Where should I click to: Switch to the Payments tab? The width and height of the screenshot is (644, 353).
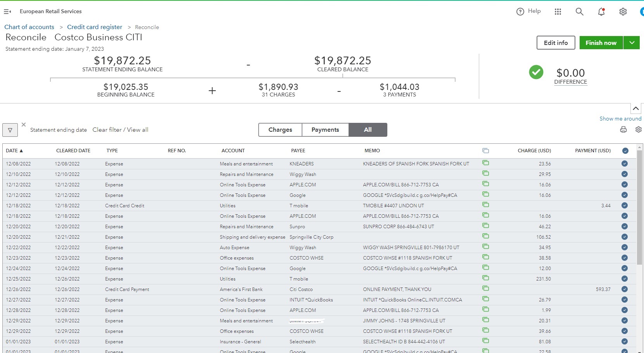pos(325,130)
